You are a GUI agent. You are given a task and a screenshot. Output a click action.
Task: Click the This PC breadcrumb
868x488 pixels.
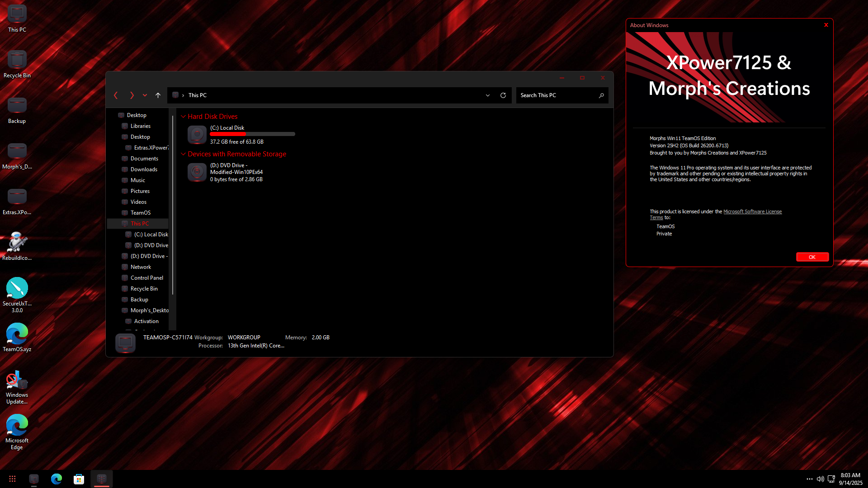(198, 95)
